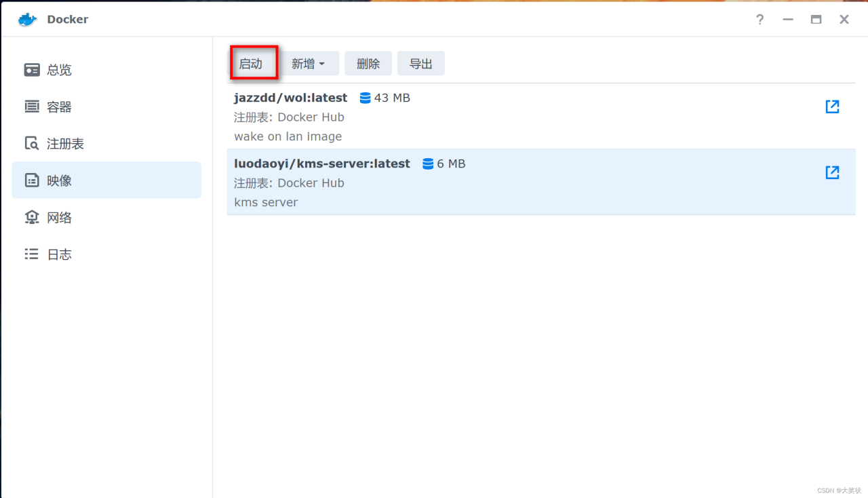Click the 6 MB size text
Screen dimensions: 868x498
pos(451,164)
